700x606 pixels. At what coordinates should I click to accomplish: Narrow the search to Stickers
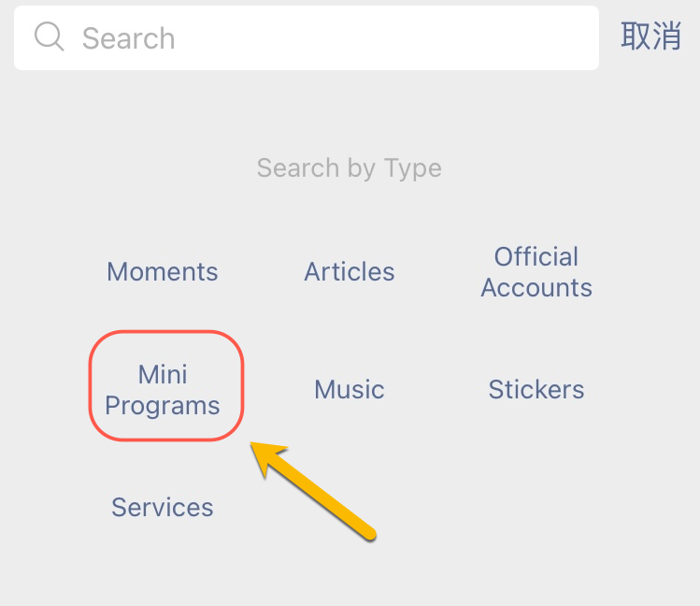[x=536, y=390]
